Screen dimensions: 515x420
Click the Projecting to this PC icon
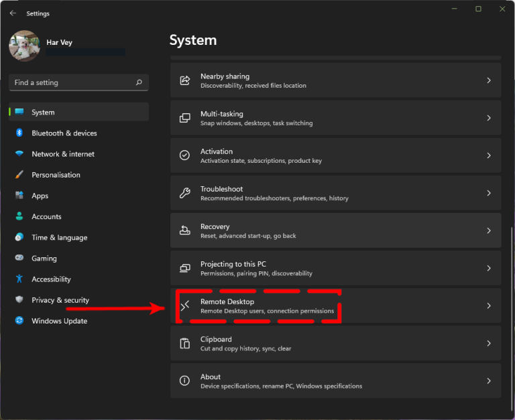pyautogui.click(x=184, y=268)
